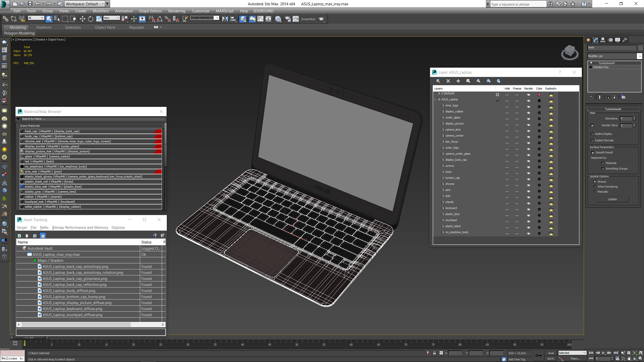
Task: Select the Link tool in main toolbar
Action: coord(5,19)
